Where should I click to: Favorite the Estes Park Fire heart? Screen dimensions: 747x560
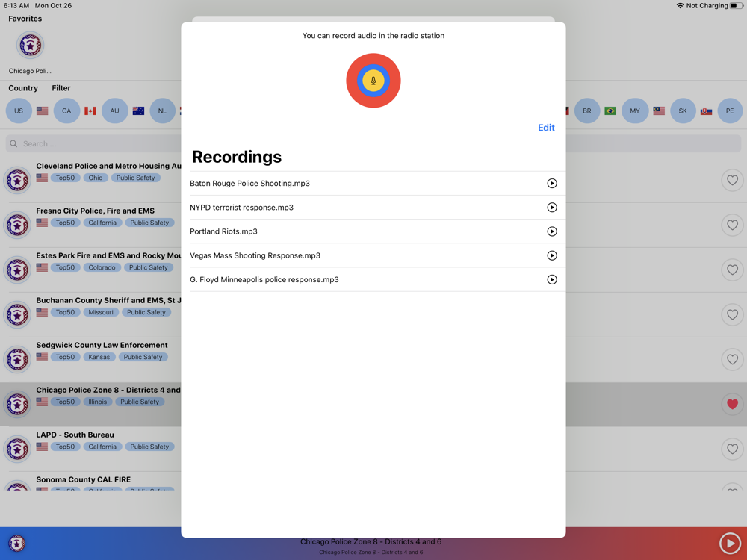coord(732,270)
